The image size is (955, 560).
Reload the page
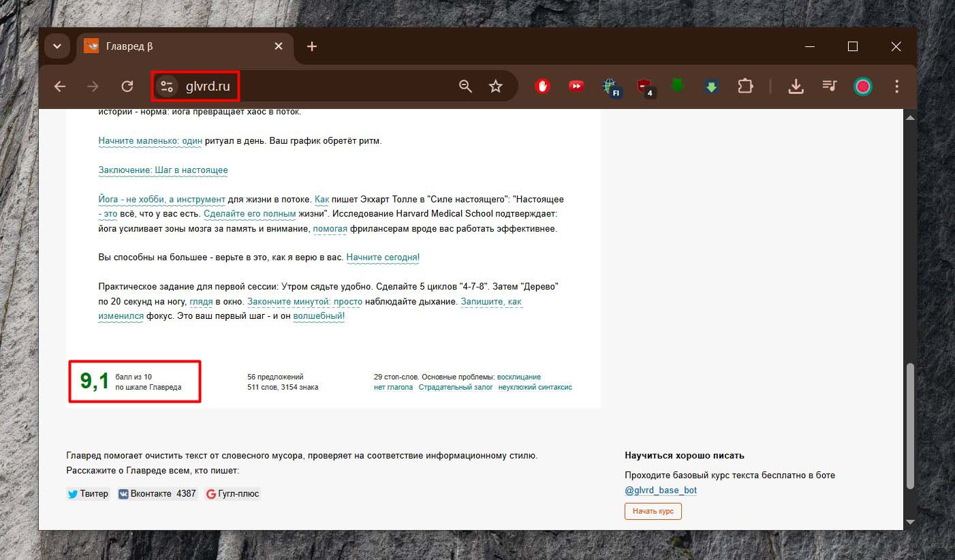127,87
